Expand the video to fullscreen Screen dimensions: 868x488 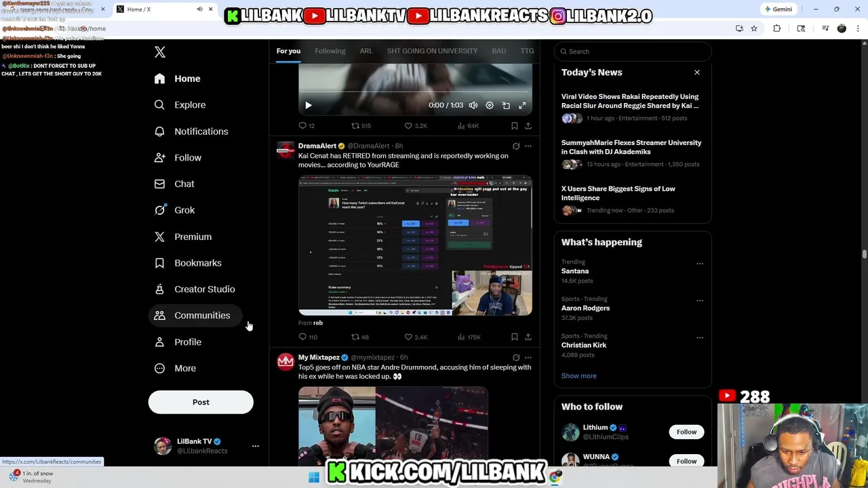click(522, 105)
